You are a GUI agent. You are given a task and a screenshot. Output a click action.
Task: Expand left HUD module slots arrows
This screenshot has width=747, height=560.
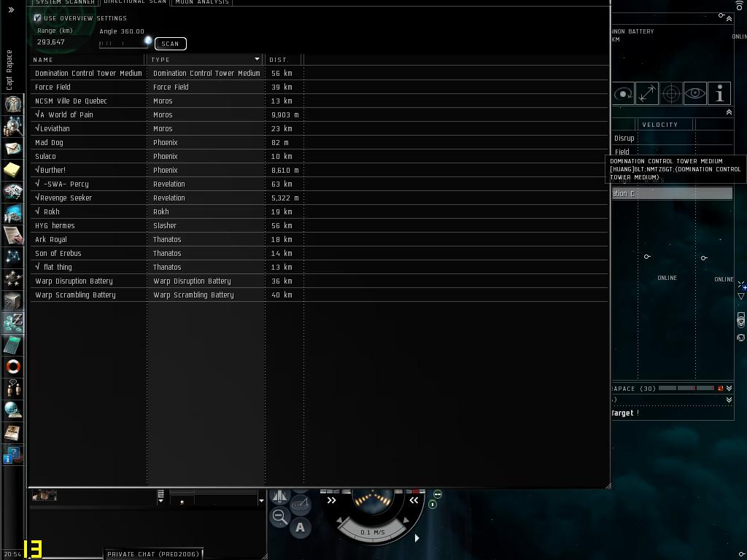pos(332,500)
